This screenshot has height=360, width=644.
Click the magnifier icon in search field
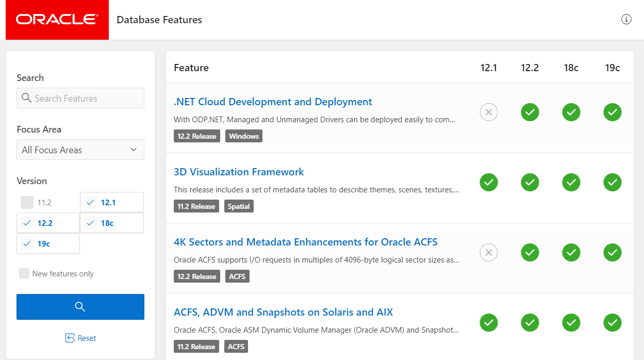tap(26, 98)
